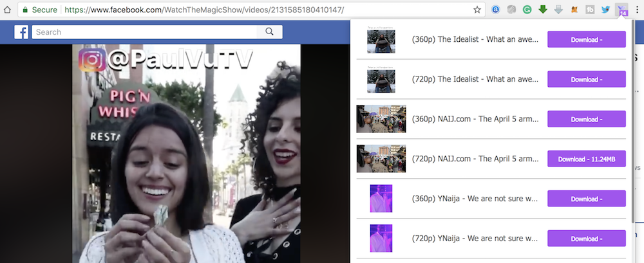Click the 360p YNaija thumbnail
644x263 pixels.
click(381, 199)
